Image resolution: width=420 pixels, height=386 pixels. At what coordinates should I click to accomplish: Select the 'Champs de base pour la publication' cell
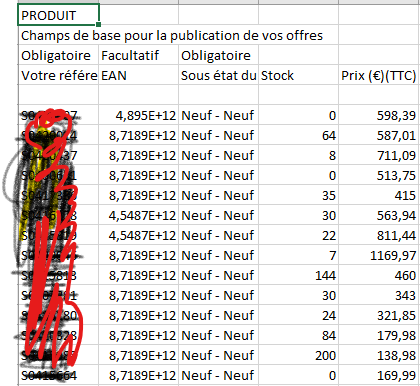pos(172,35)
